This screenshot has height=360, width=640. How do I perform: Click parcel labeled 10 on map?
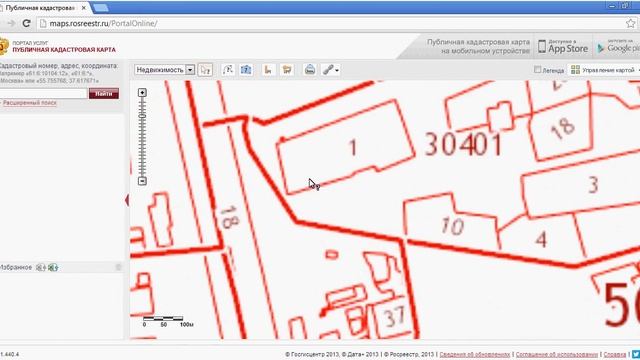pos(452,226)
